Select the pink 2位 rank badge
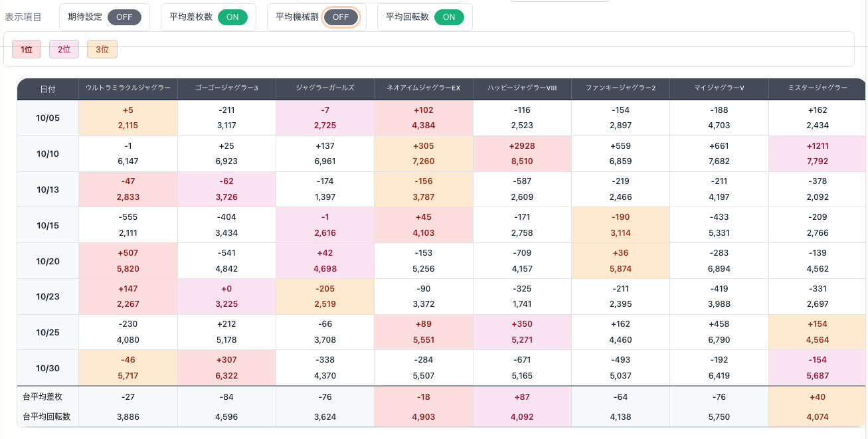Screen dimensions: 868x439 tap(64, 49)
